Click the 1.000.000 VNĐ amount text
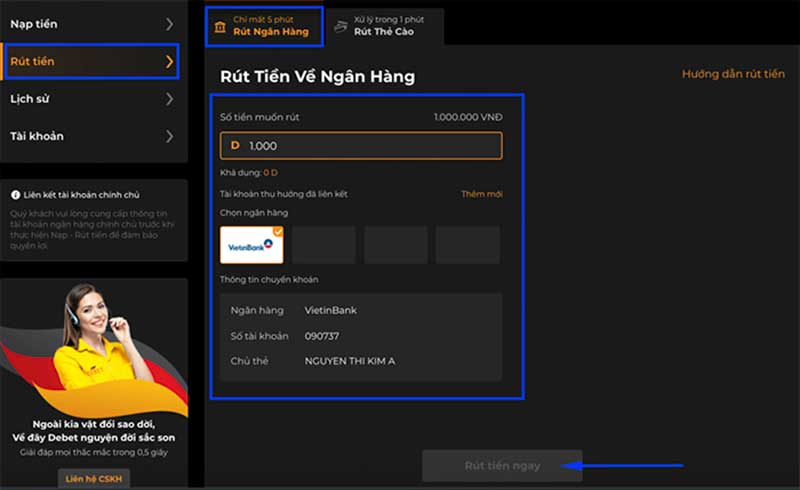 [x=468, y=117]
